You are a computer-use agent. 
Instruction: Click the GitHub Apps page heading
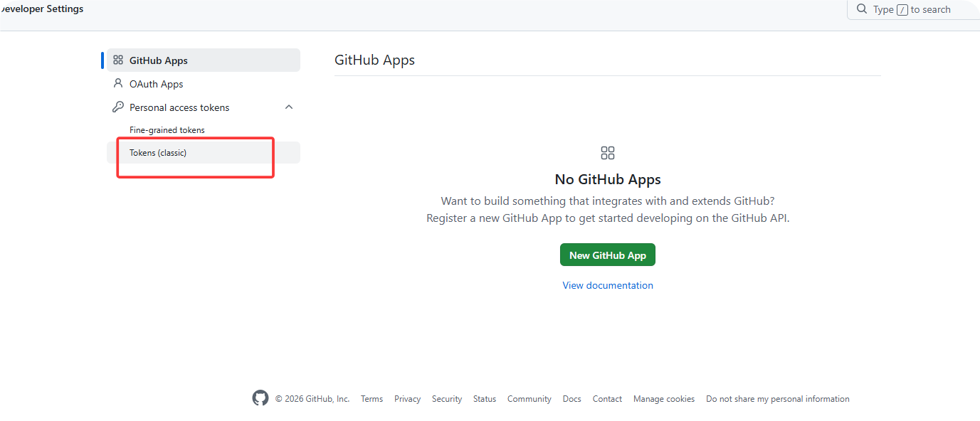(x=374, y=60)
